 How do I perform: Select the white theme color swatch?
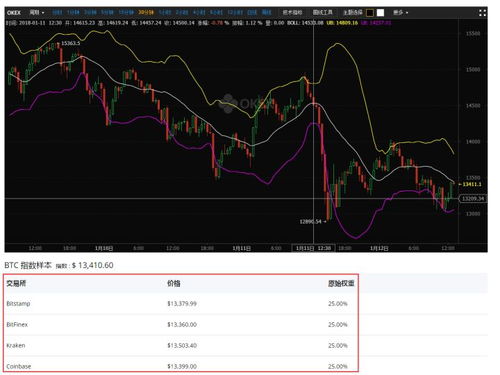380,13
